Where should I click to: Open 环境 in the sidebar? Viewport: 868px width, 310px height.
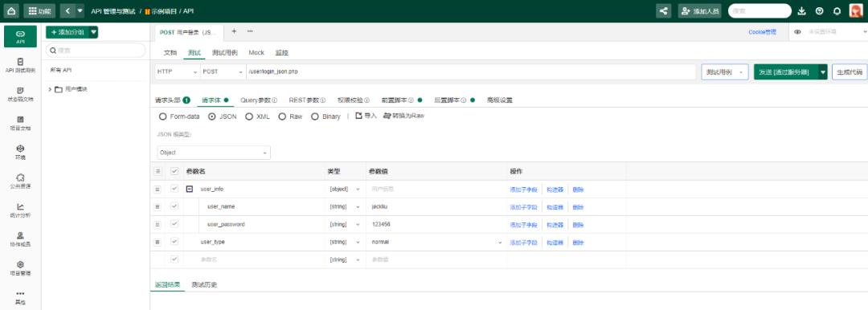(x=20, y=153)
